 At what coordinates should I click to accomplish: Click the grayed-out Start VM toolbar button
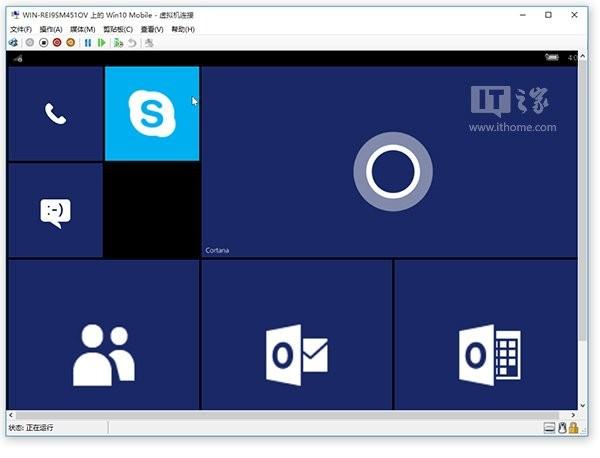coord(29,43)
